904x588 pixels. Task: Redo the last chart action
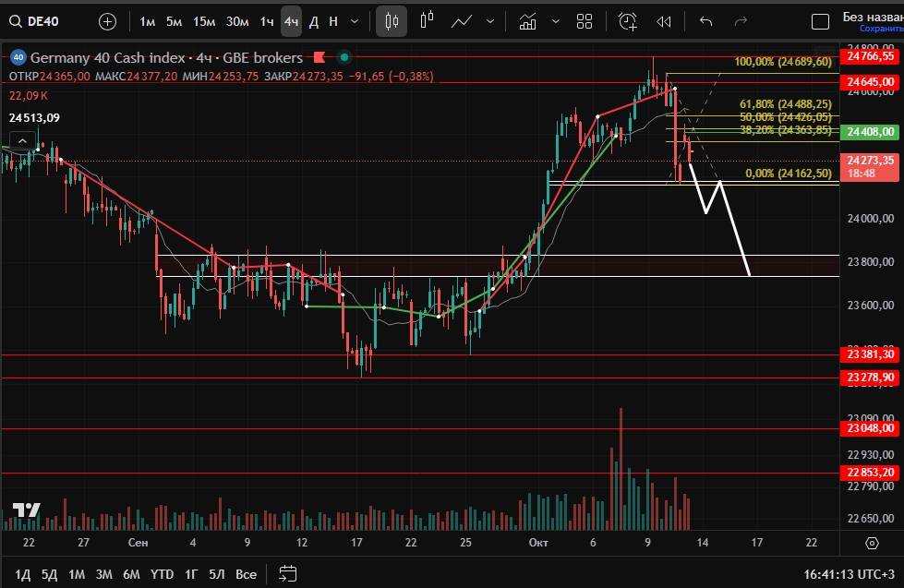pos(740,21)
